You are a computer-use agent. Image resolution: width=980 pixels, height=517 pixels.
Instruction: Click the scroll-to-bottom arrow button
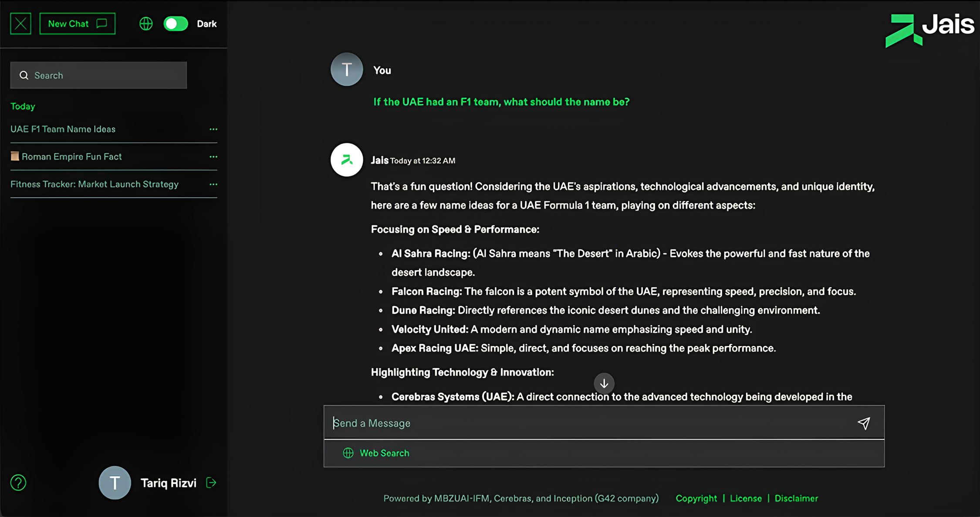tap(604, 384)
